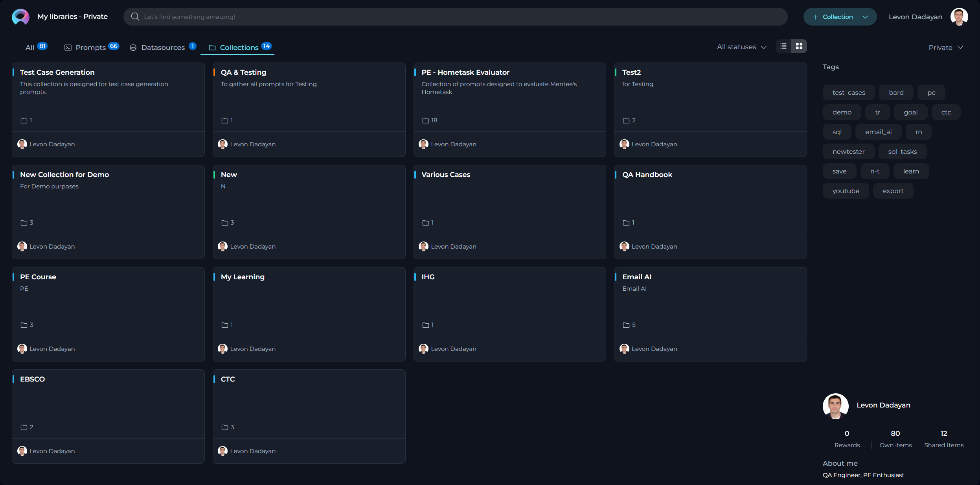Viewport: 980px width, 485px height.
Task: Click the search bar icon
Action: click(x=134, y=16)
